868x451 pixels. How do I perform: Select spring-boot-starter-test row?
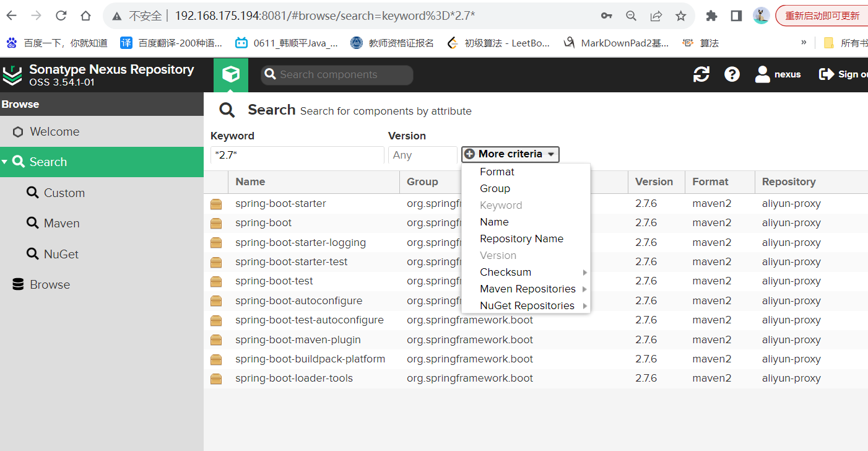tap(536, 262)
